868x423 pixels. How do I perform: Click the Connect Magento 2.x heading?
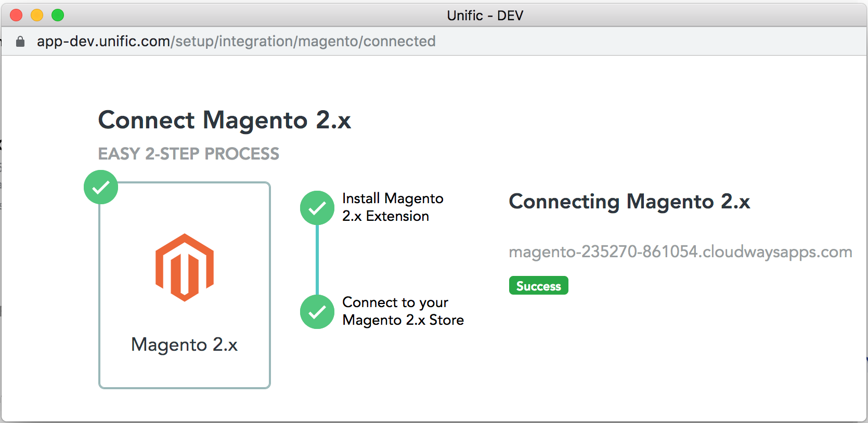(225, 120)
